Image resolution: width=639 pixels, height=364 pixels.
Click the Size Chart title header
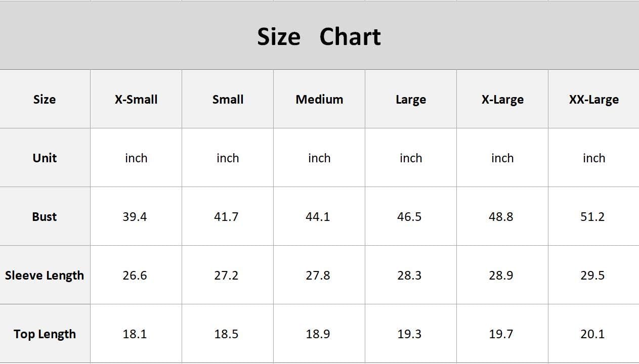319,36
